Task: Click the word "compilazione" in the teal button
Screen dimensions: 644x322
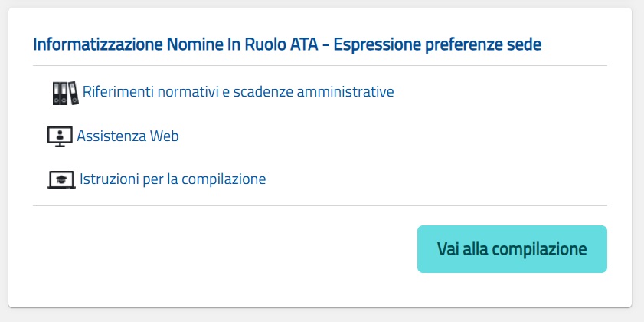Action: [539, 249]
